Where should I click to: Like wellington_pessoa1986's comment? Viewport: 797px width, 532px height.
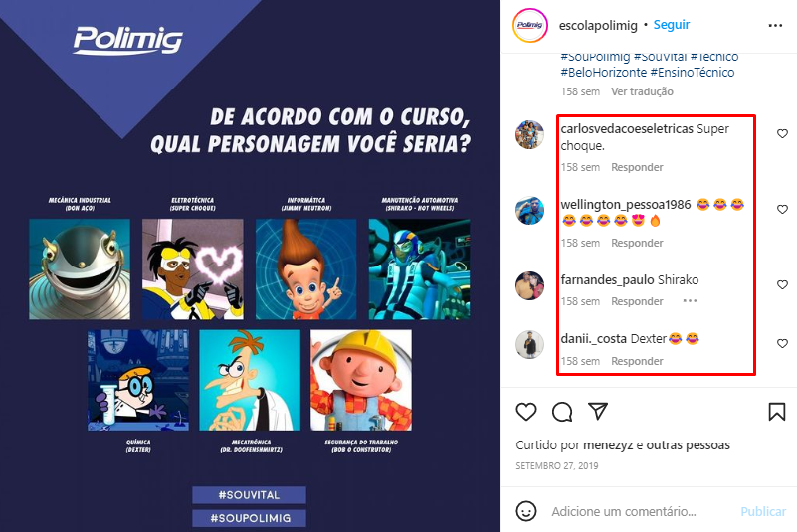pos(782,210)
